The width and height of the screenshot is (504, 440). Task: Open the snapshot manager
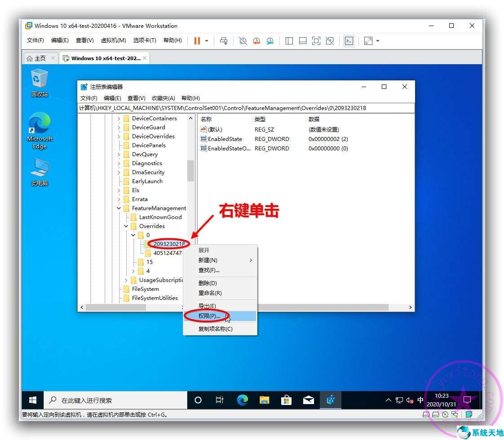click(x=270, y=41)
